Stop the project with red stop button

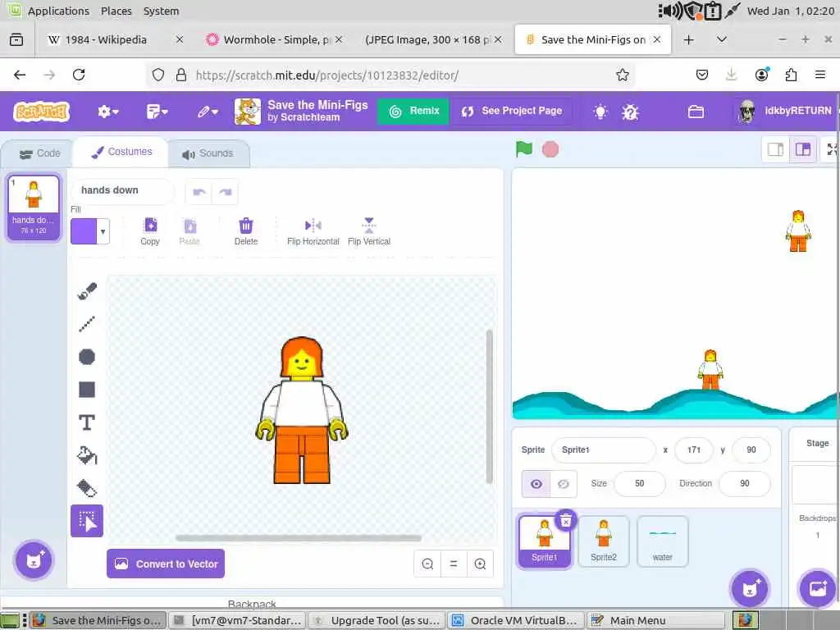click(x=550, y=149)
